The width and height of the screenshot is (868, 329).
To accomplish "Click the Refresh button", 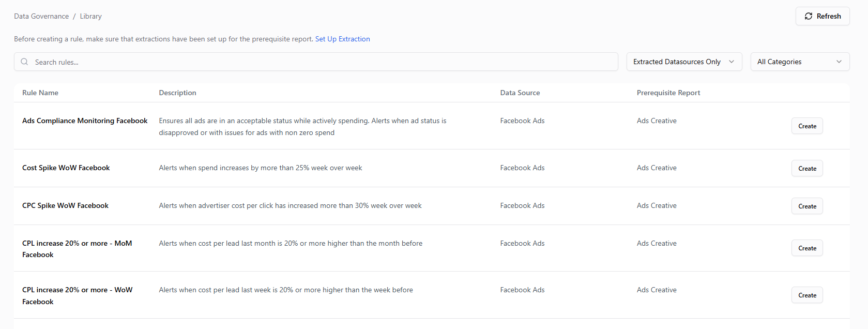I will tap(822, 16).
